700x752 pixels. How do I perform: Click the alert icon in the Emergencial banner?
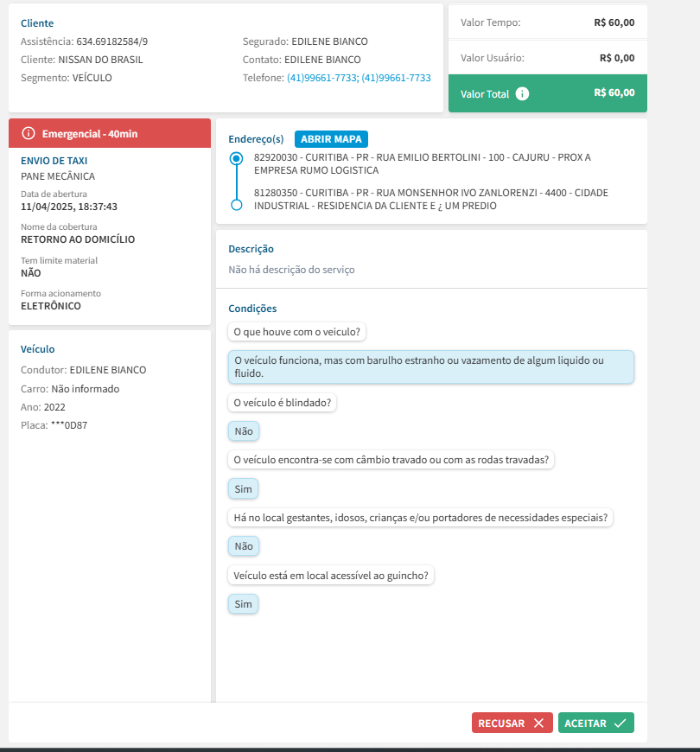29,133
